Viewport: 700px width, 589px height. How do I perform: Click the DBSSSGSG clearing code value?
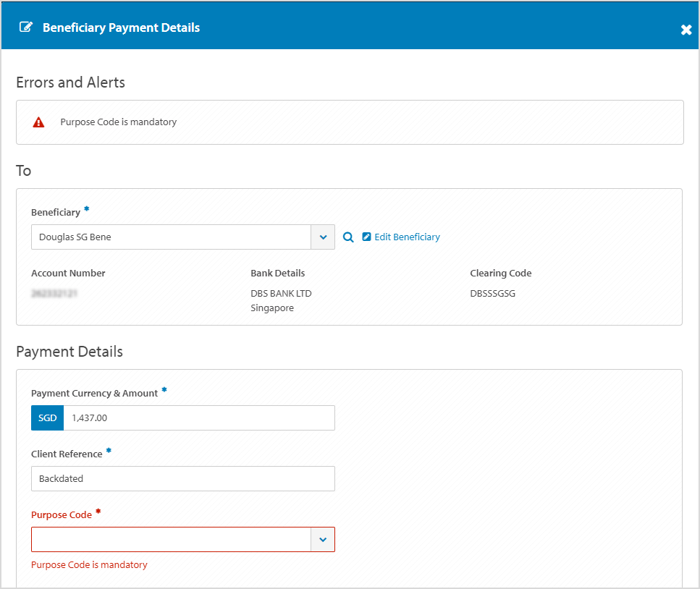click(492, 294)
